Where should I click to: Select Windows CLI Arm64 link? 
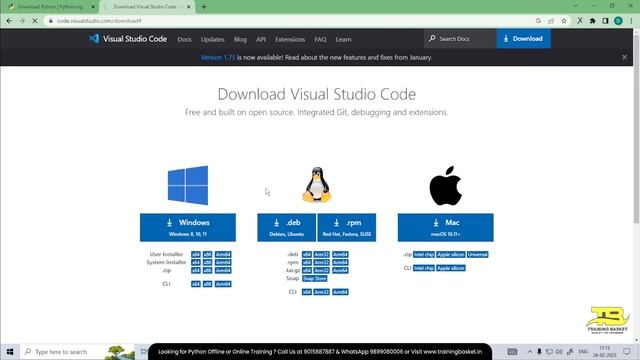click(223, 284)
